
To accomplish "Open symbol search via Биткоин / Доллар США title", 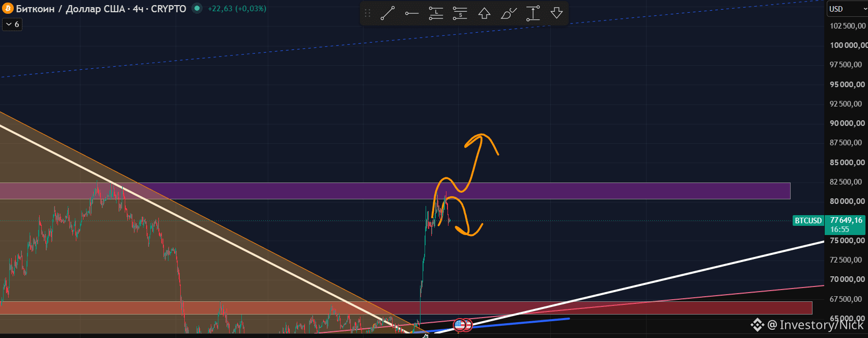I will pyautogui.click(x=70, y=9).
